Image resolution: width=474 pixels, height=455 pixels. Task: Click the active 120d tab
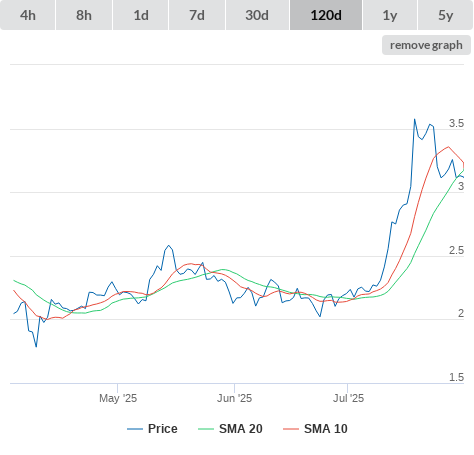(326, 15)
